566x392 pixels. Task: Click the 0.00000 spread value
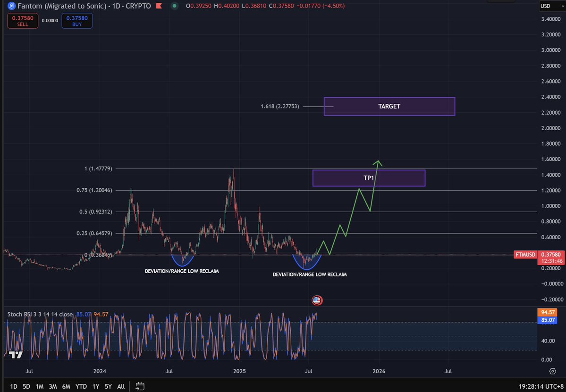(50, 21)
